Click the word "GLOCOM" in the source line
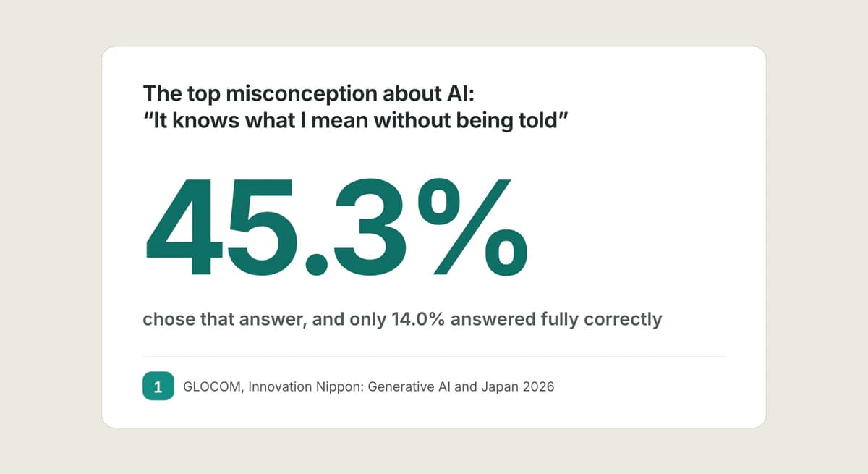The image size is (868, 474). click(215, 386)
